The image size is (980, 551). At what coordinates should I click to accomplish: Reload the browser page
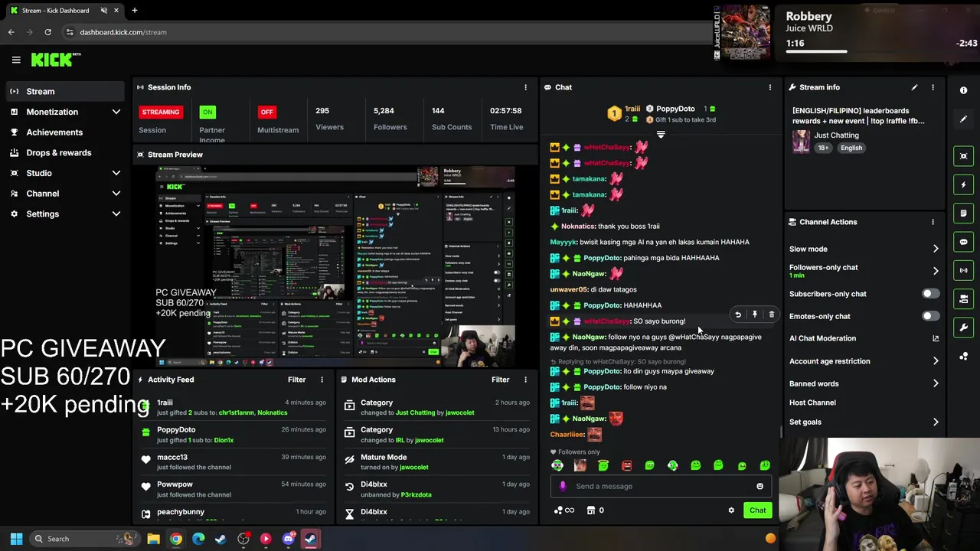pyautogui.click(x=47, y=32)
